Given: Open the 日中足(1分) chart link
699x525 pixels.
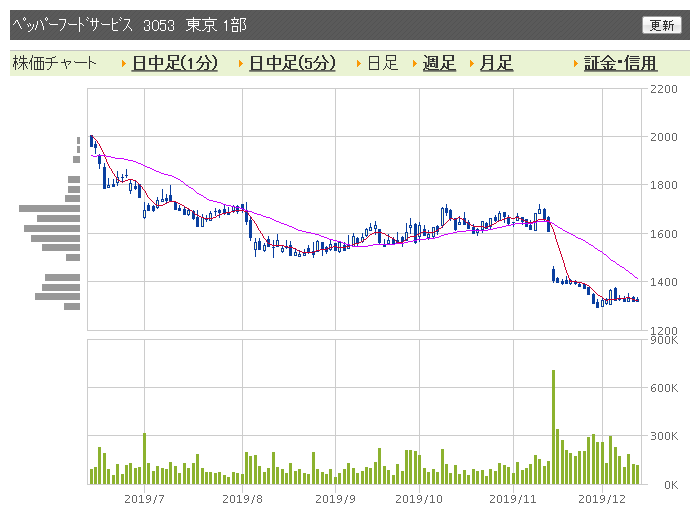Looking at the screenshot, I should coord(175,63).
